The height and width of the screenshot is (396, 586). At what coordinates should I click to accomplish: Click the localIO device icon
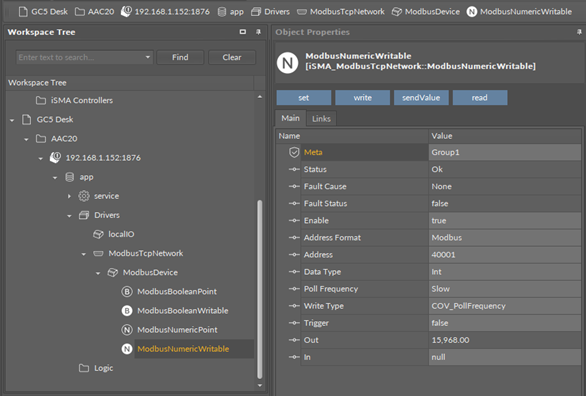pos(98,234)
